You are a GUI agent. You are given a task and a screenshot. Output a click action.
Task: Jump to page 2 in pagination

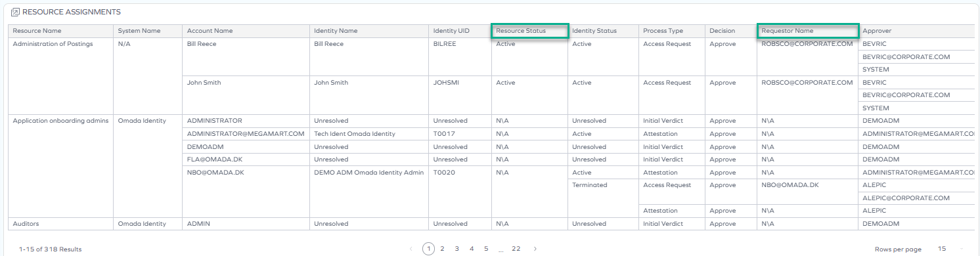click(x=442, y=249)
